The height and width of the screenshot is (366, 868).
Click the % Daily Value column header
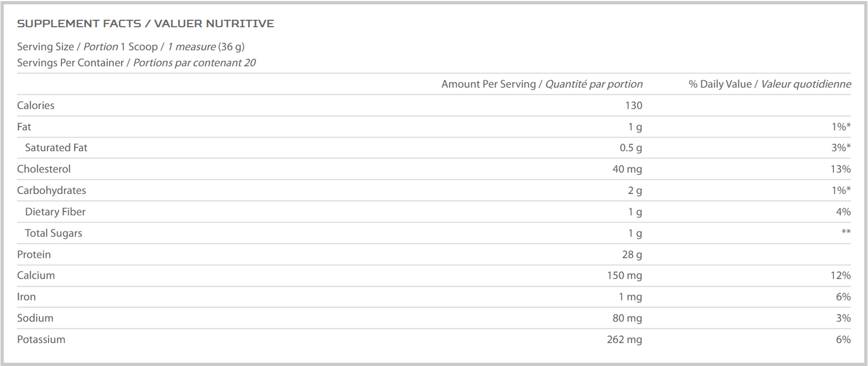pyautogui.click(x=770, y=84)
